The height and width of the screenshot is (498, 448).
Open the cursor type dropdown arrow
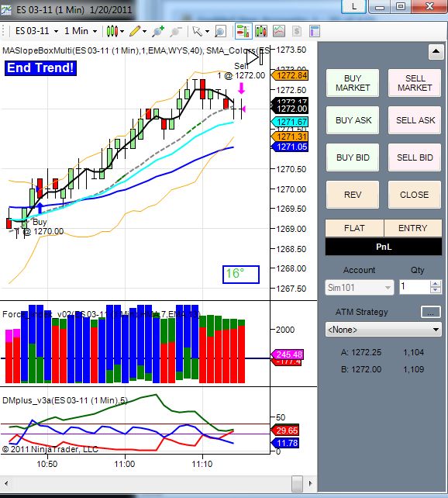[207, 32]
